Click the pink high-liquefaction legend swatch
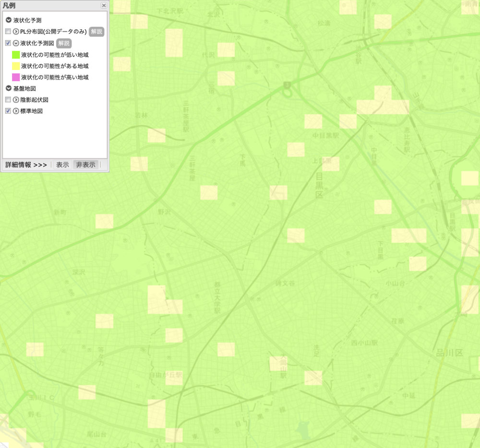480x448 pixels. (16, 77)
